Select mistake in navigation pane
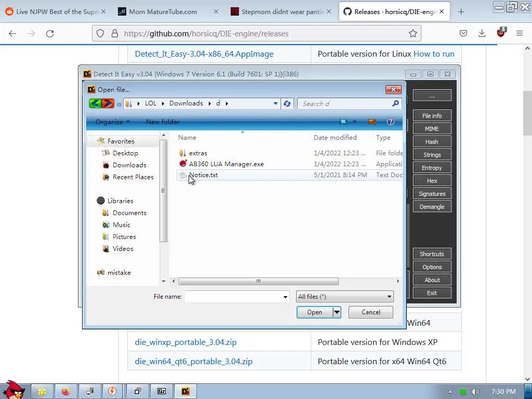 coord(119,272)
